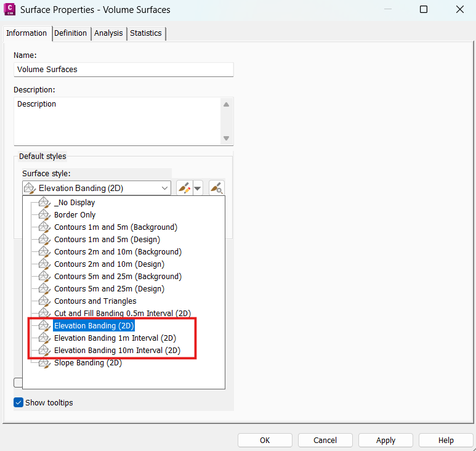Click the style icon beside Slope Banding (2D)

pyautogui.click(x=44, y=363)
